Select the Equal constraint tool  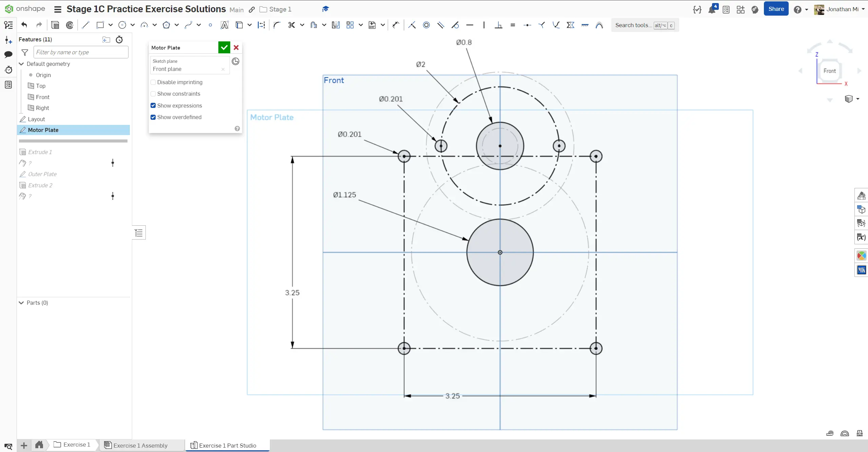point(513,25)
